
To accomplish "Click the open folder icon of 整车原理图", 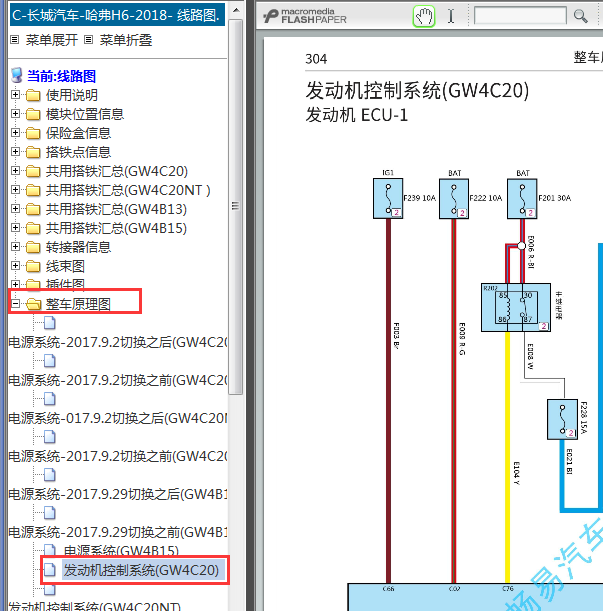I will point(34,304).
